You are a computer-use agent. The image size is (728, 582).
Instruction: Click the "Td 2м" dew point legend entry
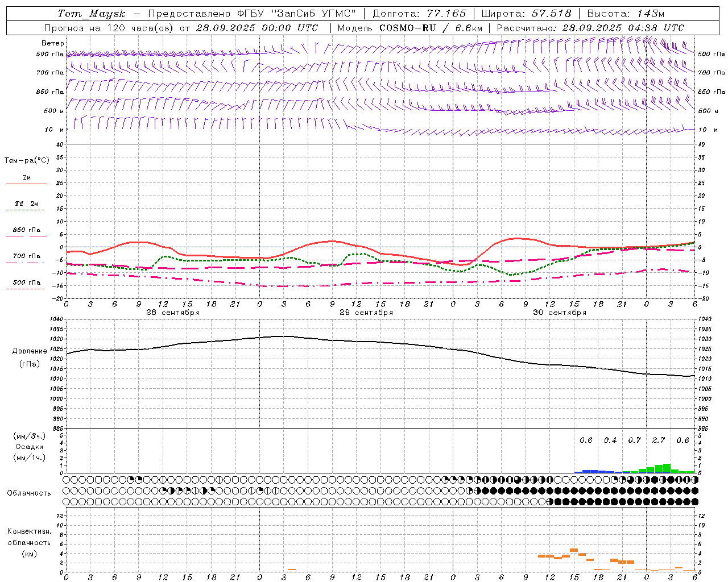tap(27, 203)
